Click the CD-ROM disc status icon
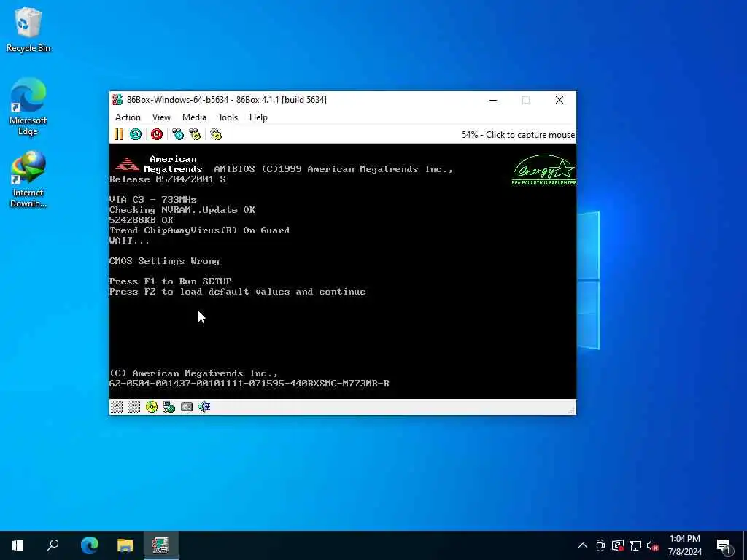 coord(152,407)
